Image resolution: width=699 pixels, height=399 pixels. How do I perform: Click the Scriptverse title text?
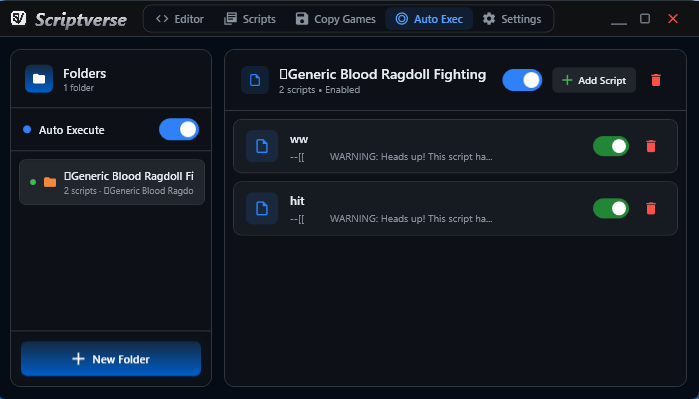coord(81,20)
